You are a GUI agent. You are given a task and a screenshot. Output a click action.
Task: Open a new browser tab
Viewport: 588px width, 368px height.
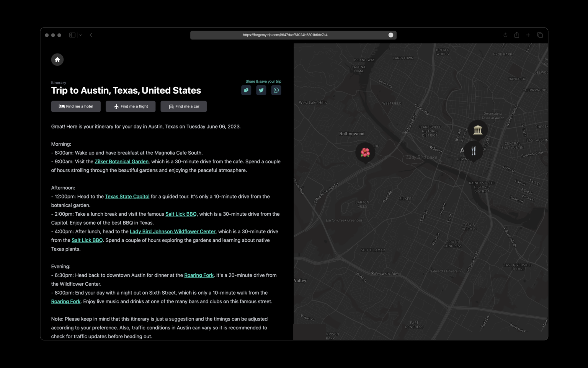pyautogui.click(x=528, y=35)
